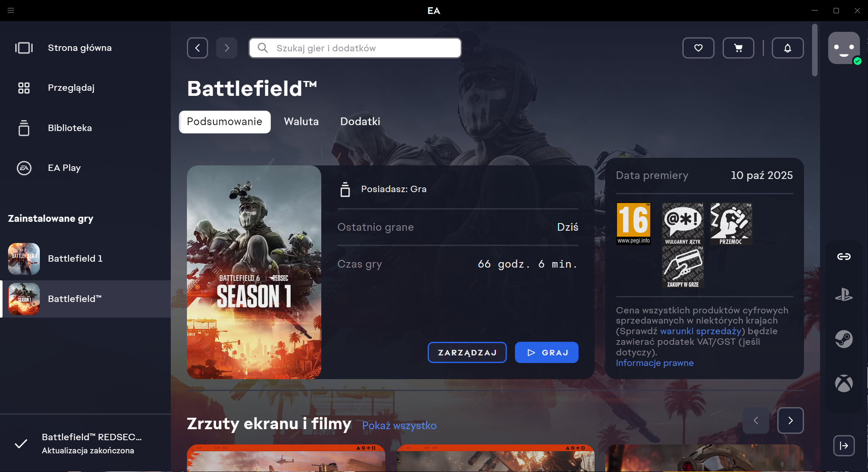The width and height of the screenshot is (868, 472).
Task: Click the linked accounts chain icon
Action: click(843, 257)
